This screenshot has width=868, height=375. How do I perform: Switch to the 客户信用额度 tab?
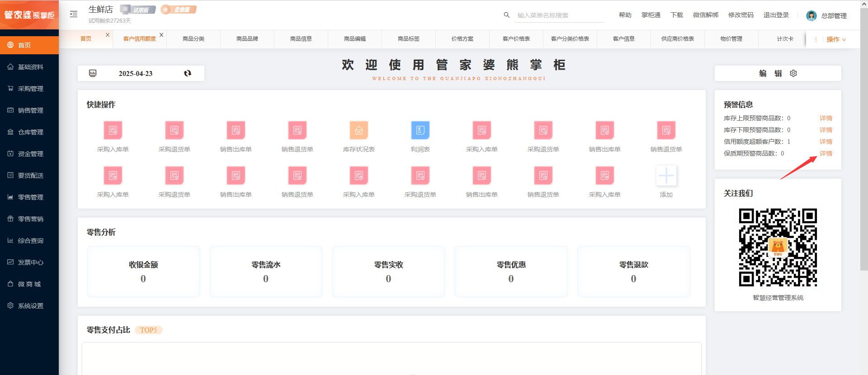click(139, 39)
